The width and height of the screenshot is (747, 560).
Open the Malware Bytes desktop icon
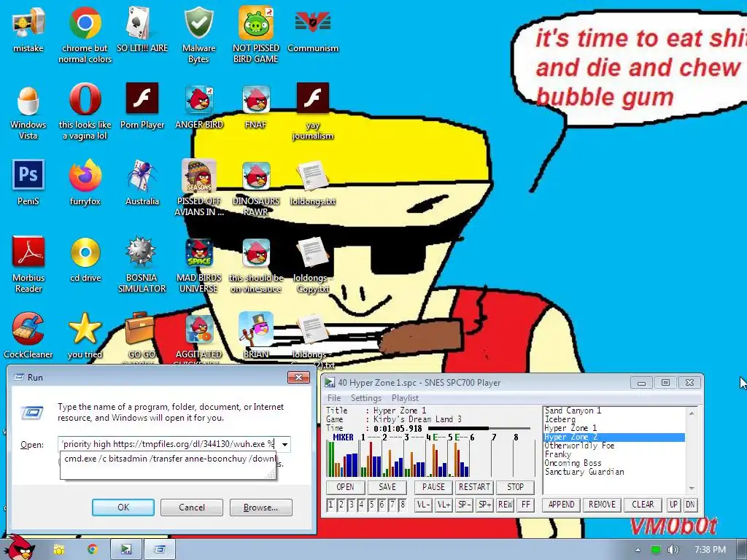pos(198,23)
